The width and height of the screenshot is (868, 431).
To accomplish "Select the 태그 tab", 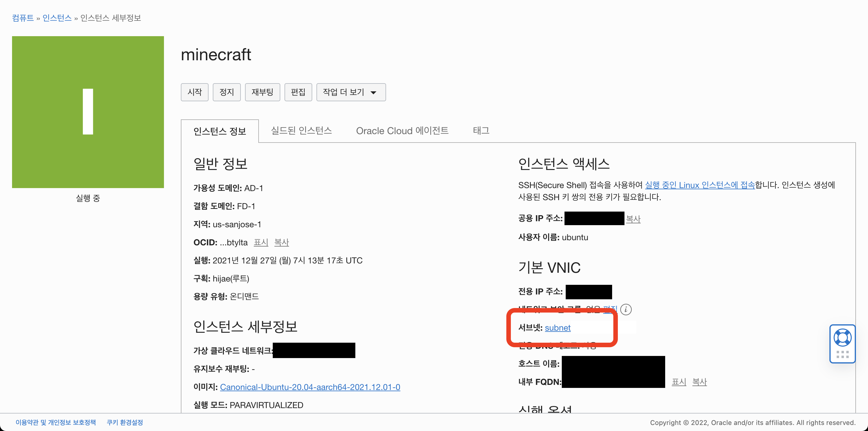I will (481, 131).
